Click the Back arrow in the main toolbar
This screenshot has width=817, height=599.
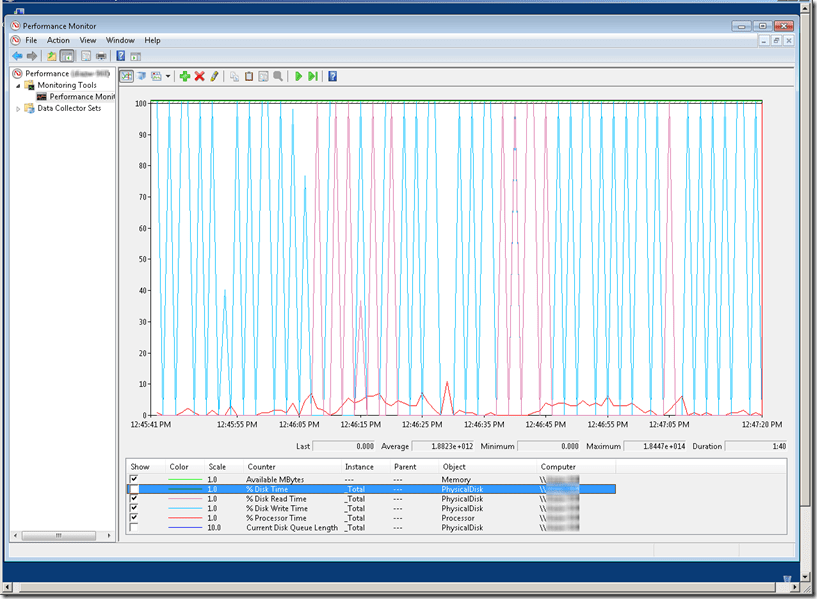coord(17,56)
